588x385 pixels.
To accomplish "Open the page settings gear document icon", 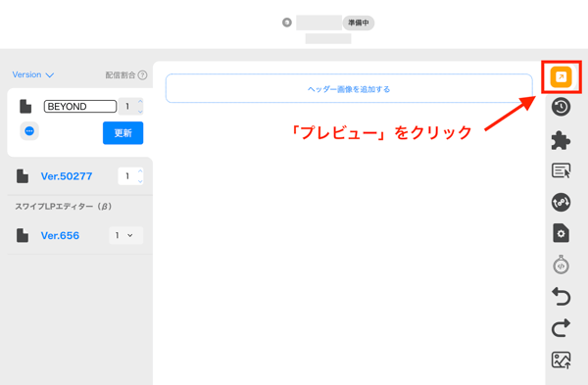I will [x=561, y=233].
